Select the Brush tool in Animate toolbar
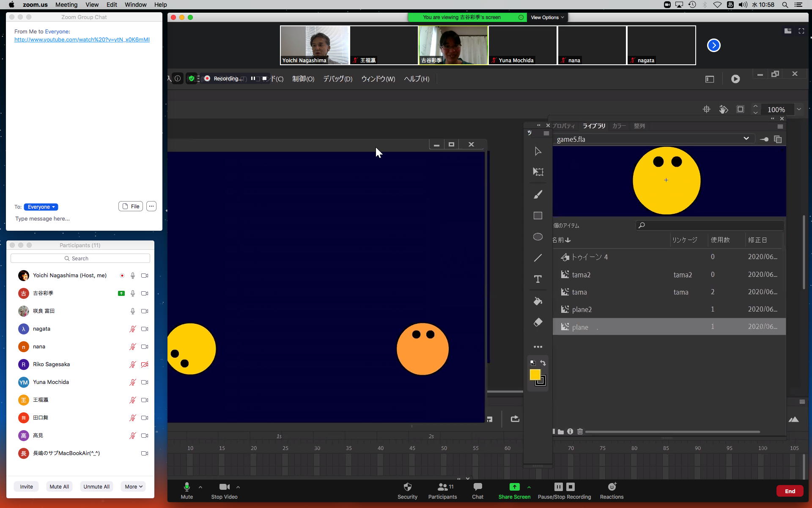812x508 pixels. pos(538,195)
